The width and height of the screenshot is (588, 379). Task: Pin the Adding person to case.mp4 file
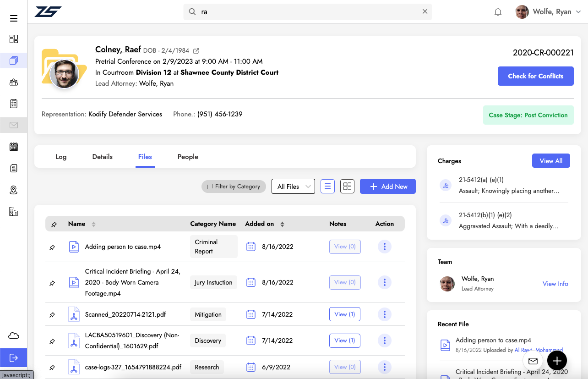click(x=52, y=247)
